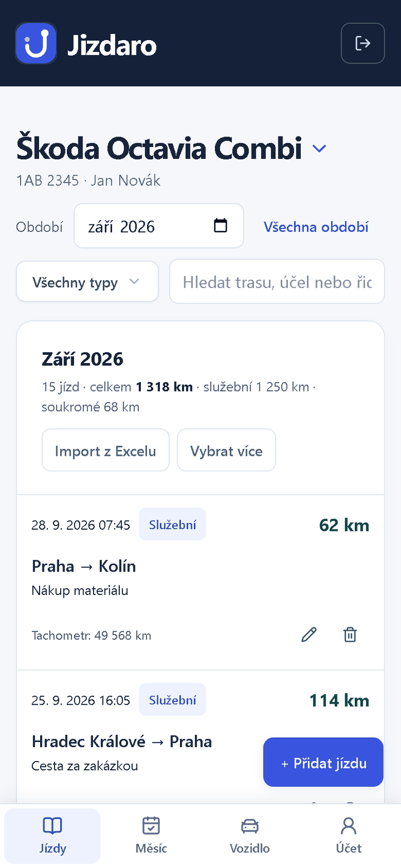This screenshot has width=401, height=868.
Task: Expand vehicle selector chevron next to Škoda Octavia Combi
Action: point(319,149)
